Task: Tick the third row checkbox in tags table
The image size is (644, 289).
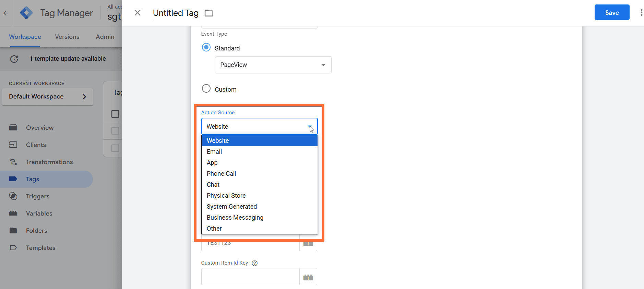Action: point(115,148)
